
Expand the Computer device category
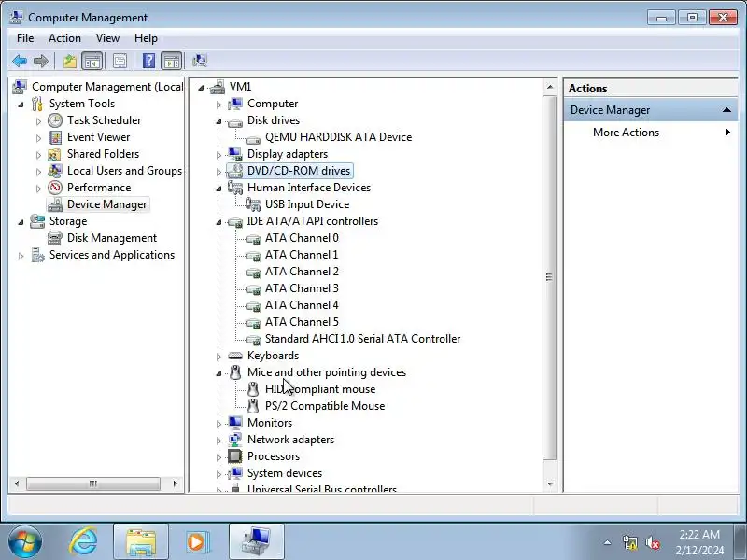point(218,105)
